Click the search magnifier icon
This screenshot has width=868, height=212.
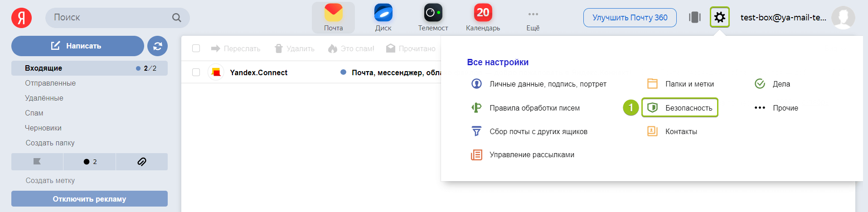(x=177, y=18)
